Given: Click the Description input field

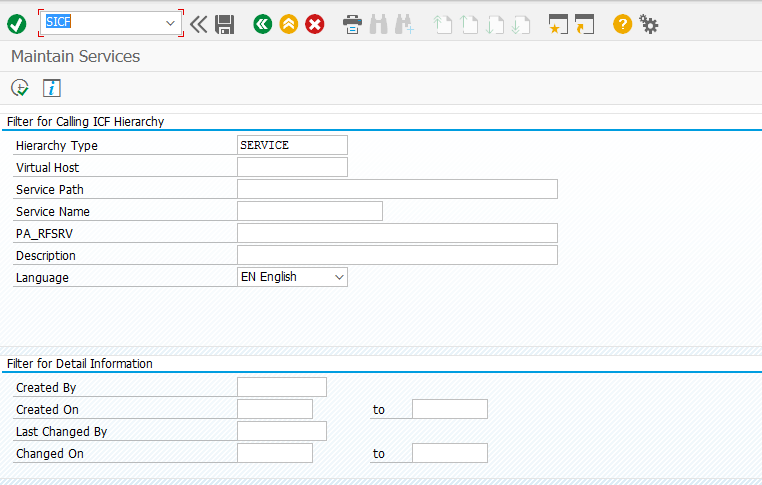Looking at the screenshot, I should coord(397,255).
